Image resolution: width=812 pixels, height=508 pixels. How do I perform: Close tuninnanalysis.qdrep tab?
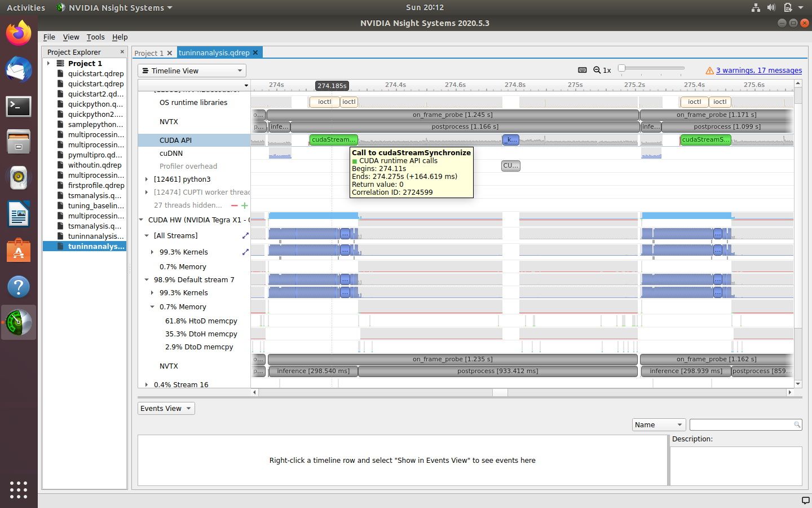click(x=255, y=52)
